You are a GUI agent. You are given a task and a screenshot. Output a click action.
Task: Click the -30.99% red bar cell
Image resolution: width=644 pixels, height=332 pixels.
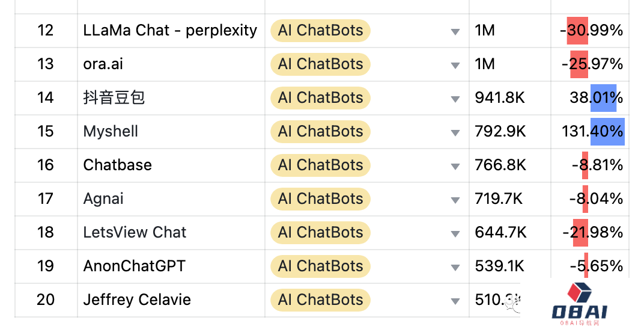click(590, 31)
